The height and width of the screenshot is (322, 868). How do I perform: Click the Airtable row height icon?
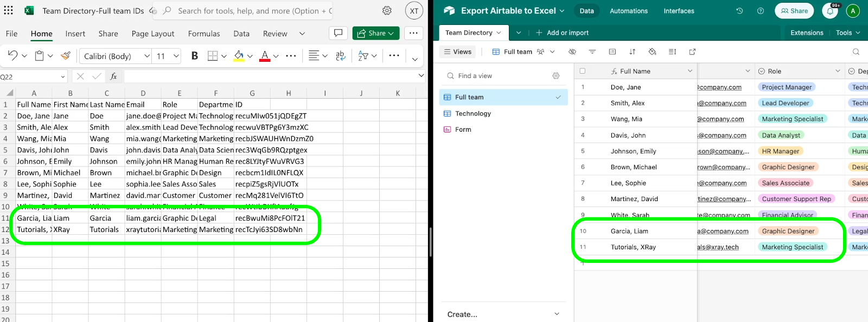[672, 51]
